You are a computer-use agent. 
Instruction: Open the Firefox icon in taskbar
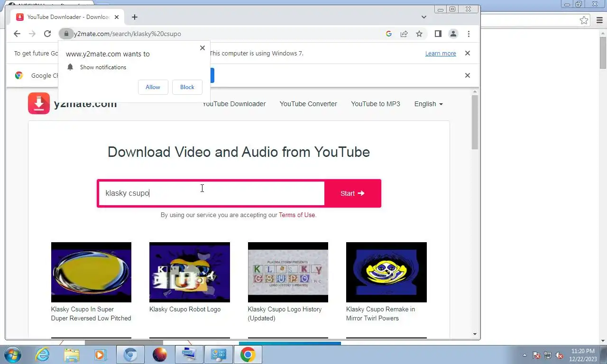click(x=160, y=355)
